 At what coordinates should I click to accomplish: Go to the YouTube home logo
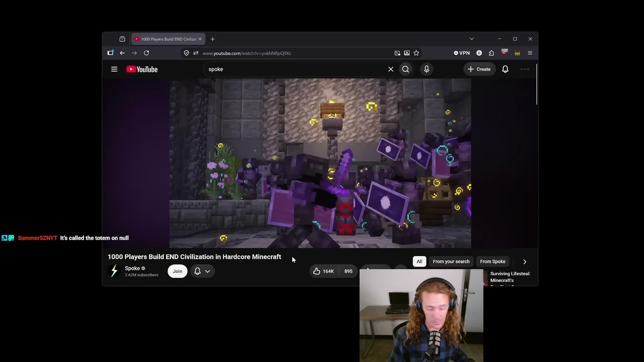point(142,69)
